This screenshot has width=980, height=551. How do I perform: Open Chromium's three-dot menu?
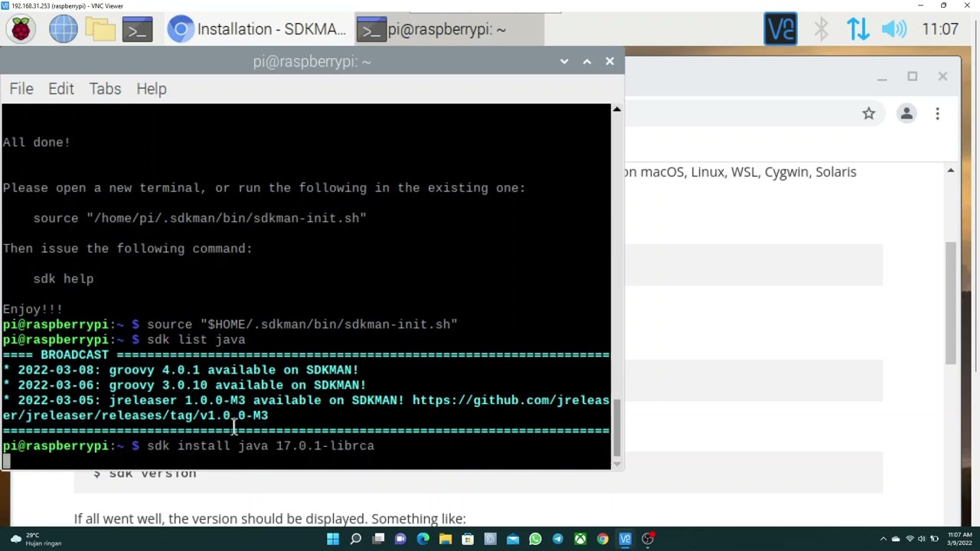point(937,114)
